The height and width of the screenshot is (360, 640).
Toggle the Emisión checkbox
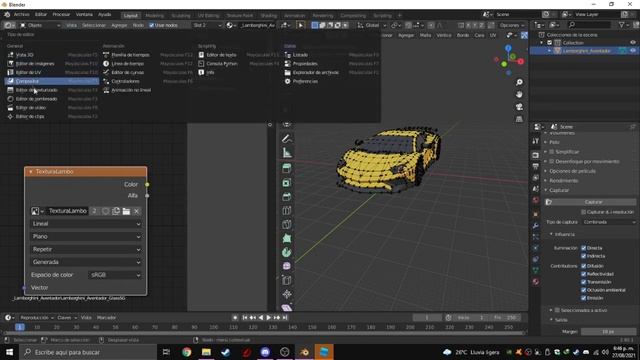(x=584, y=298)
